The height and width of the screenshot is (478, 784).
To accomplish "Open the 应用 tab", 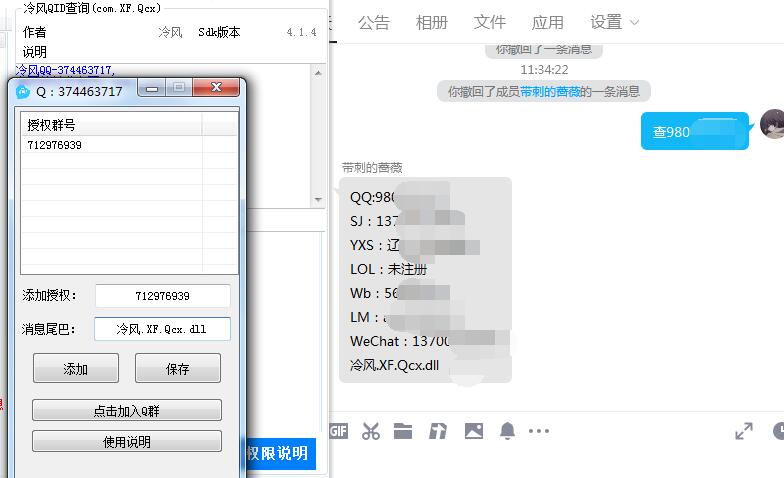I will 548,22.
